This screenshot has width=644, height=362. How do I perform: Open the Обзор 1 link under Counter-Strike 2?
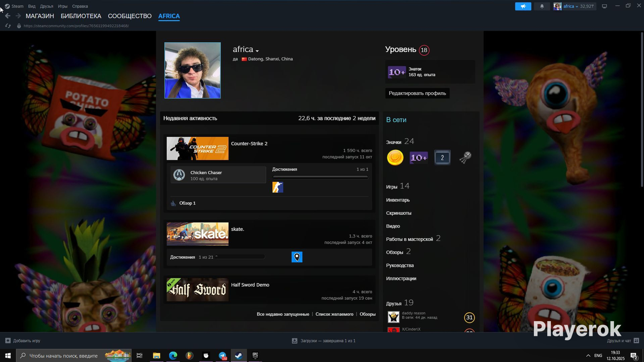click(188, 203)
